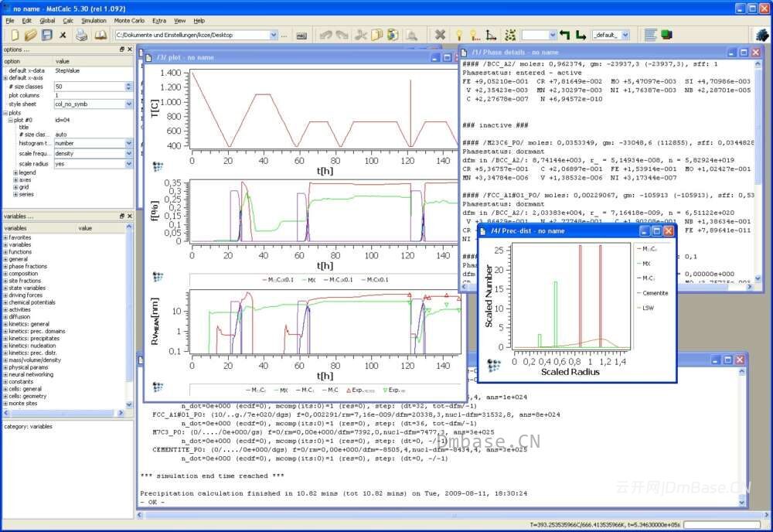Image resolution: width=773 pixels, height=532 pixels.
Task: Click the grayed find icon after paste
Action: tap(411, 35)
